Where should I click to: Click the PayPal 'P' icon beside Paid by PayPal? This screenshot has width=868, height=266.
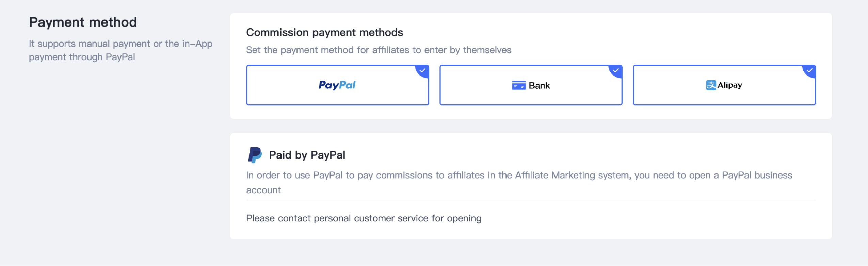pyautogui.click(x=255, y=155)
